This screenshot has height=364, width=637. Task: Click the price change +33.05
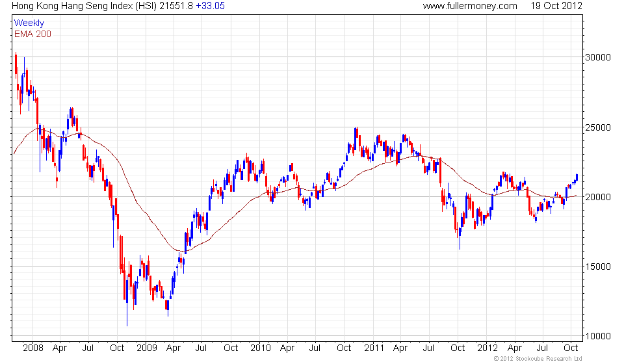210,6
